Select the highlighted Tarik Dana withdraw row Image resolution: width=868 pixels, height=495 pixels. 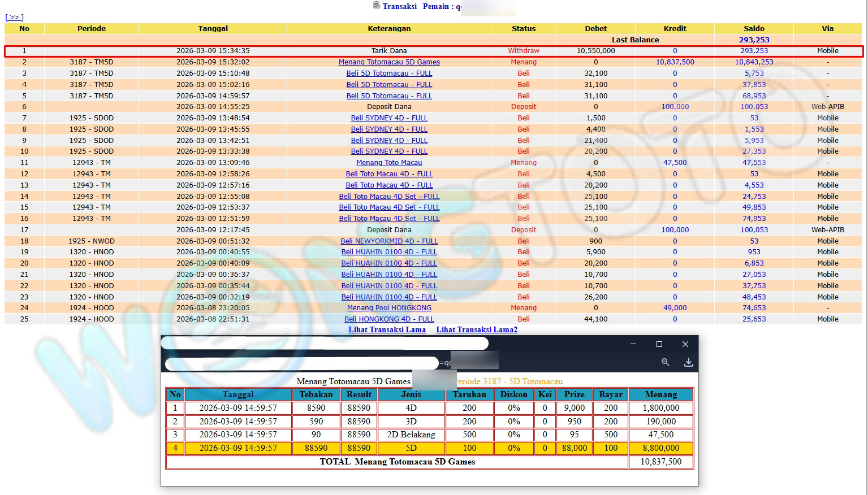(x=389, y=51)
